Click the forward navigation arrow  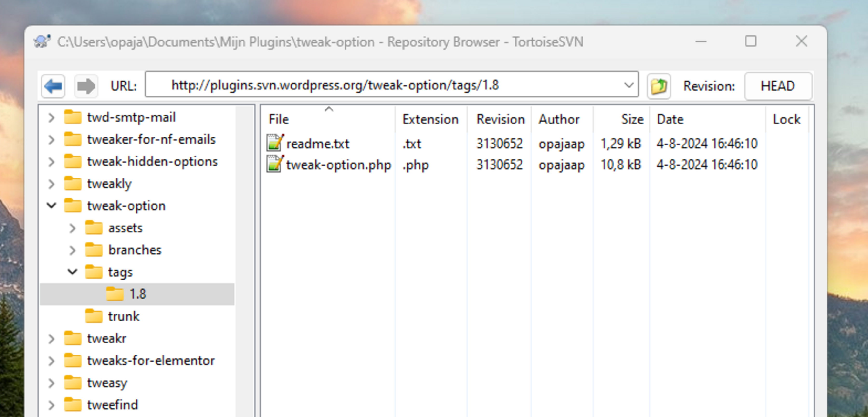(x=86, y=86)
